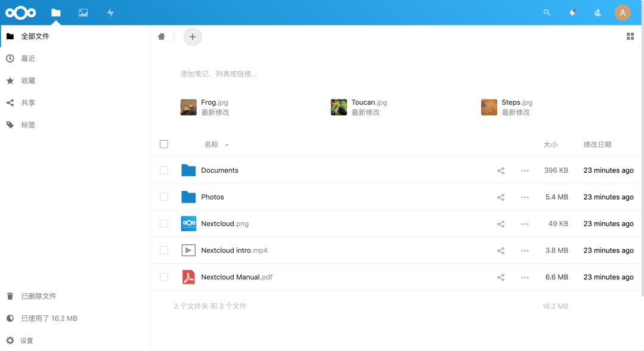The image size is (644, 351).
Task: Open more actions for Nextcloud Manual.pdf
Action: [x=525, y=277]
